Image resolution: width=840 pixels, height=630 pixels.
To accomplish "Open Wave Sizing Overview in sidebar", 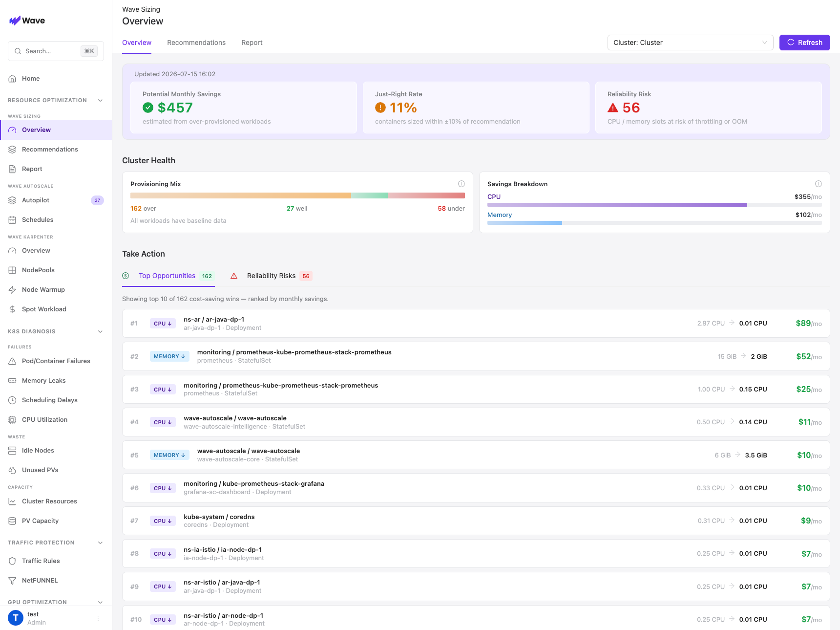I will point(56,130).
